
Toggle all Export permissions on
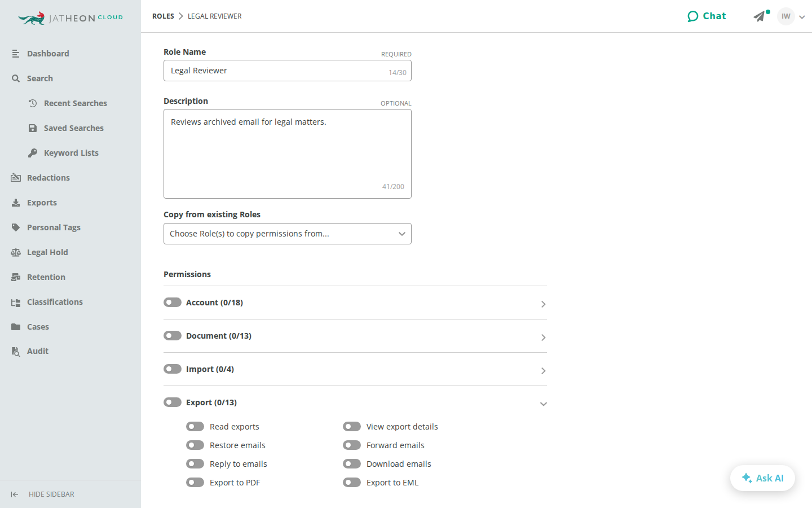tap(173, 402)
